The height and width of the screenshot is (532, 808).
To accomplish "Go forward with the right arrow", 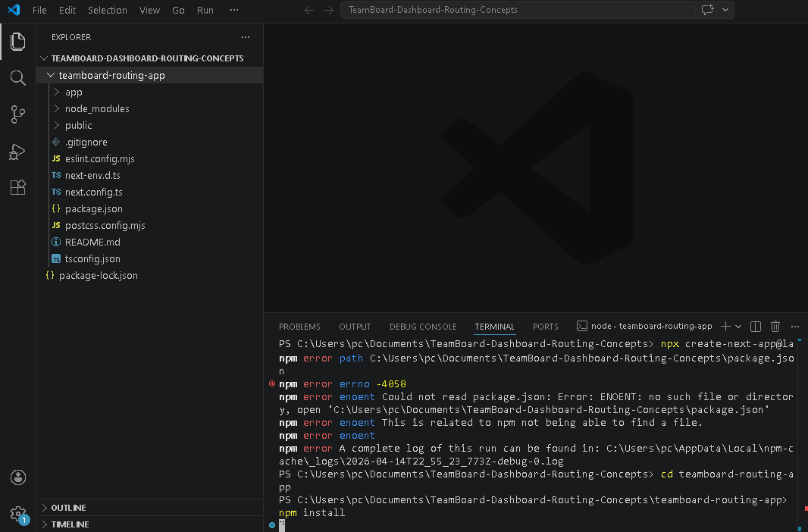I will point(329,10).
